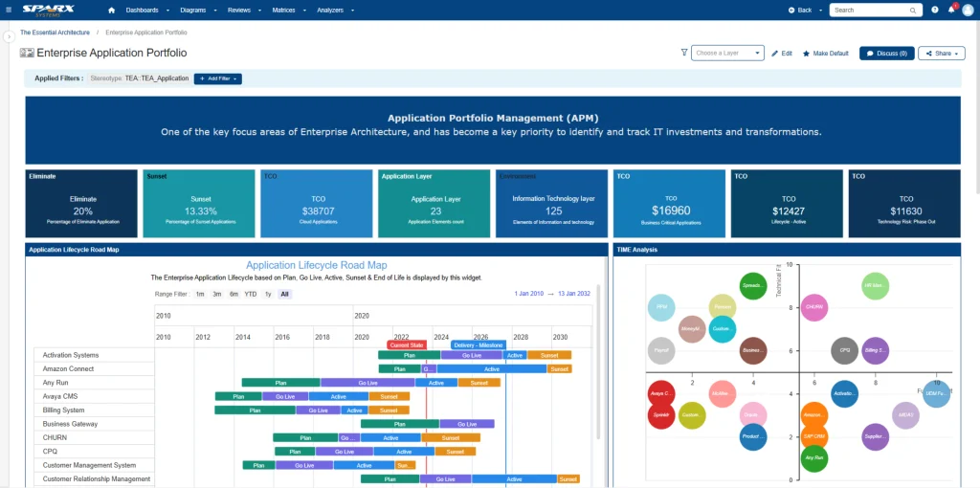
Task: Expand the left sidebar chevron
Action: coord(9,37)
